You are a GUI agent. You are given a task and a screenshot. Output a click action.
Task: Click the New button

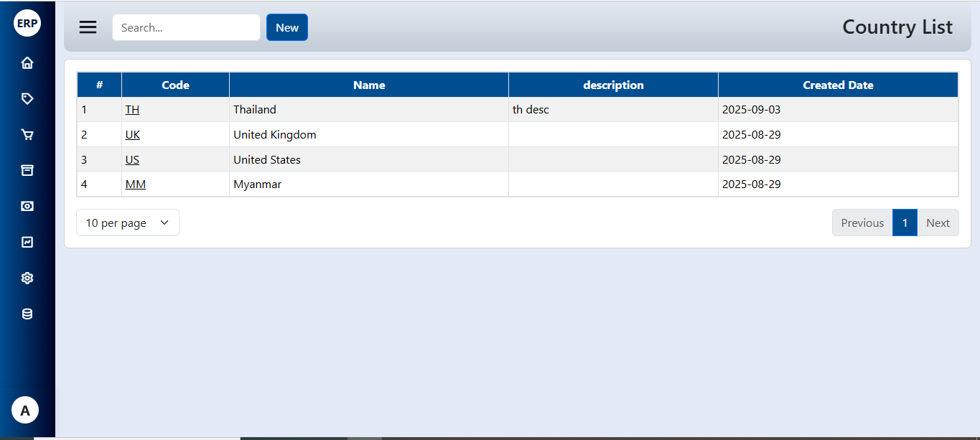[287, 27]
